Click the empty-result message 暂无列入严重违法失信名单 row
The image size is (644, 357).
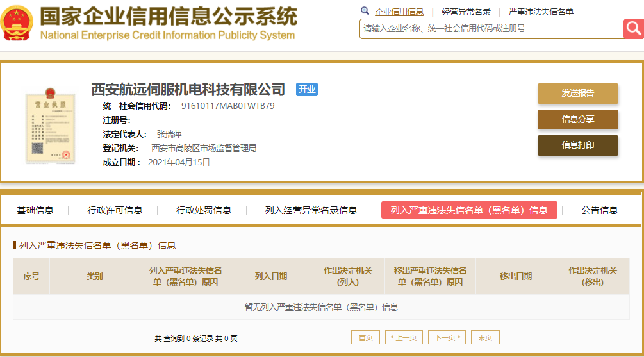click(321, 307)
